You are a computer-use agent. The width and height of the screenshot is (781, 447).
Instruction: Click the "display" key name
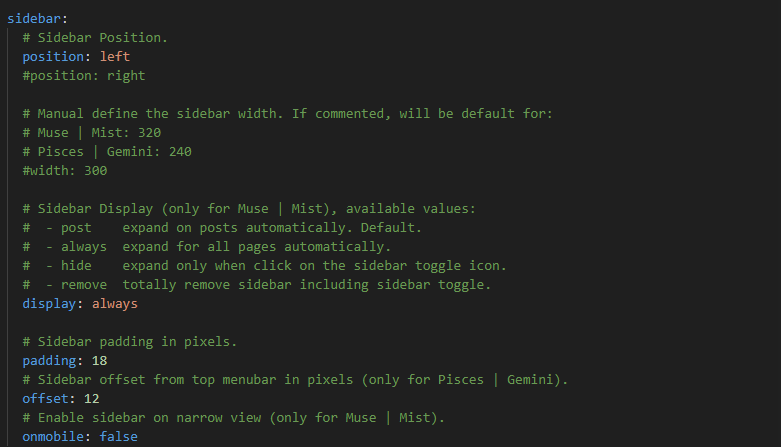53,303
